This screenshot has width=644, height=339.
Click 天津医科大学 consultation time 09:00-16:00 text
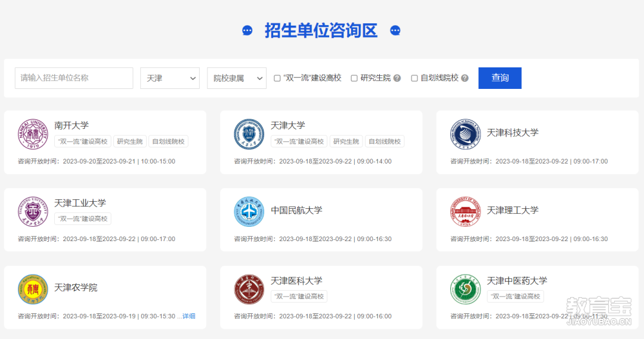(374, 316)
